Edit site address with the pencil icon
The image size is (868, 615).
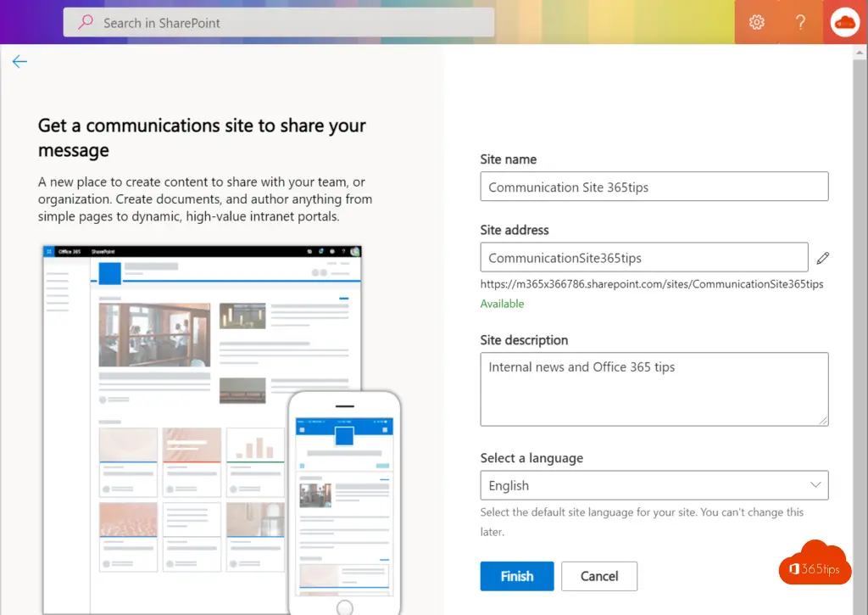tap(822, 258)
